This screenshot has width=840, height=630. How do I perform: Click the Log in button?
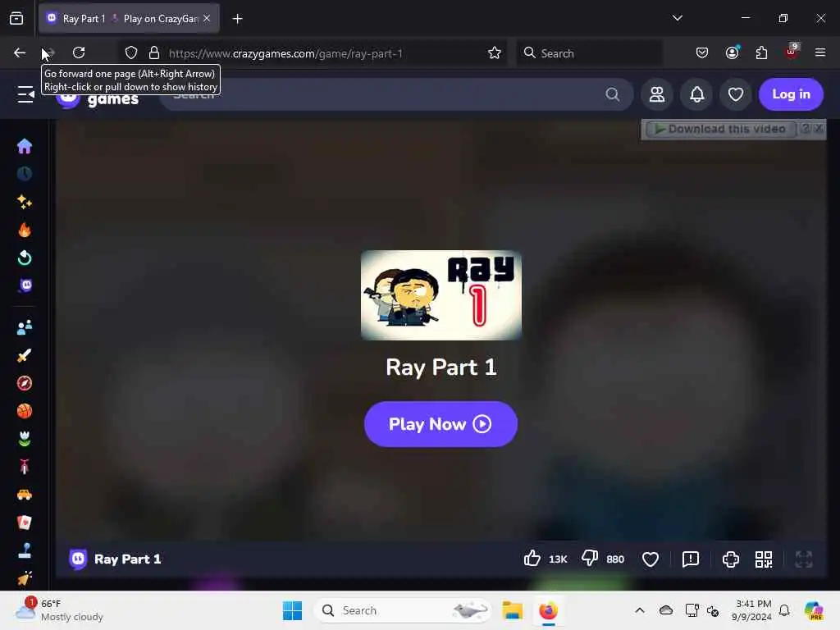click(791, 94)
